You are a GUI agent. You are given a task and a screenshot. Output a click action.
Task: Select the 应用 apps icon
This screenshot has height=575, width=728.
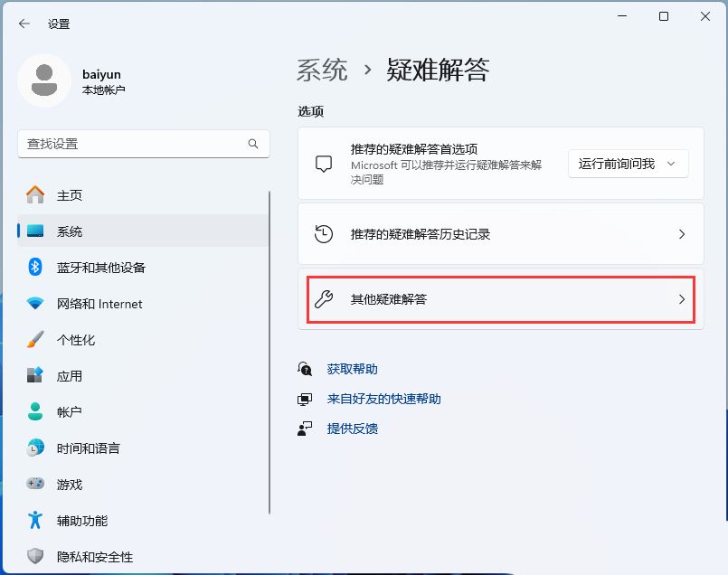[34, 375]
